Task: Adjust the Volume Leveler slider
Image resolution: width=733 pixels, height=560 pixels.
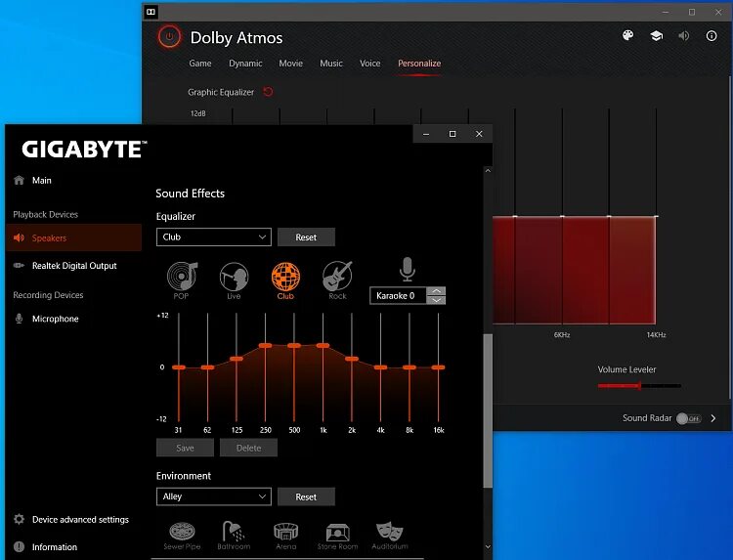Action: tap(639, 386)
